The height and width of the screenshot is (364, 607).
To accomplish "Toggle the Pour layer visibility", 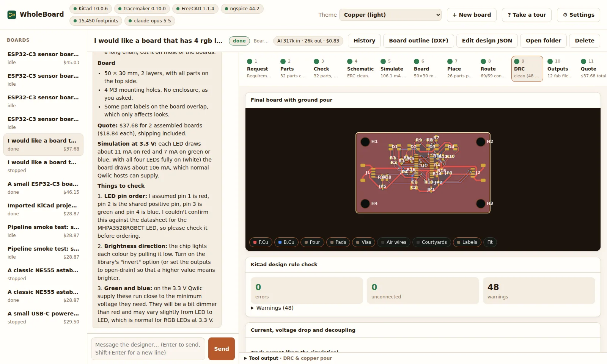I will click(x=312, y=242).
